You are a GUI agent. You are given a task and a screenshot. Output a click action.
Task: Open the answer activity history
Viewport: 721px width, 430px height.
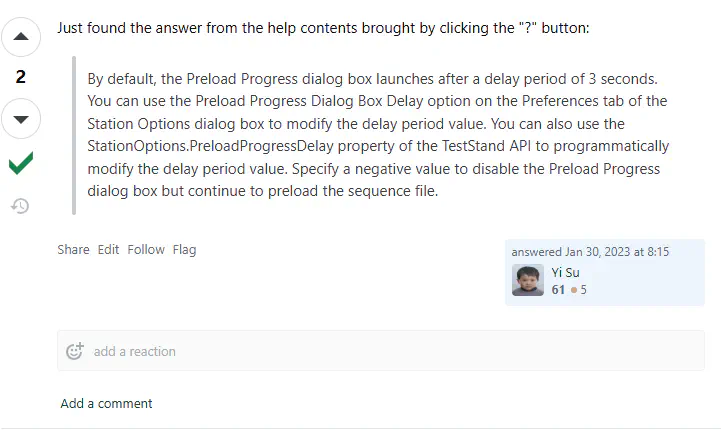coord(20,206)
